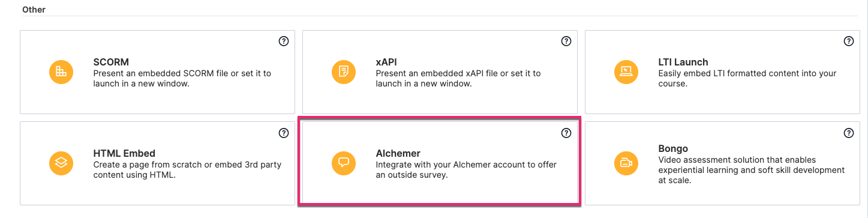Click the orange xAPI document icon
This screenshot has height=218, width=868.
point(344,72)
